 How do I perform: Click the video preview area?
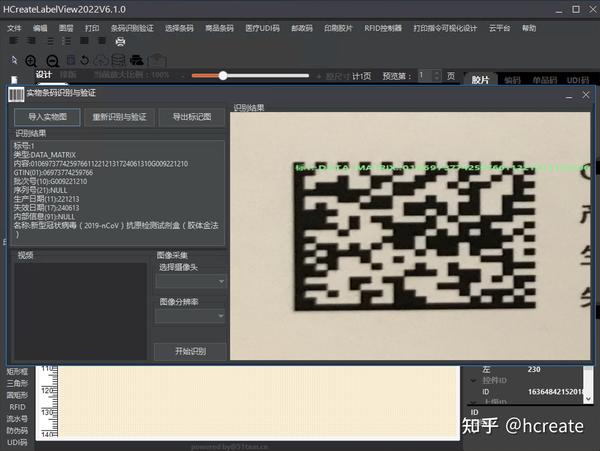[x=80, y=311]
